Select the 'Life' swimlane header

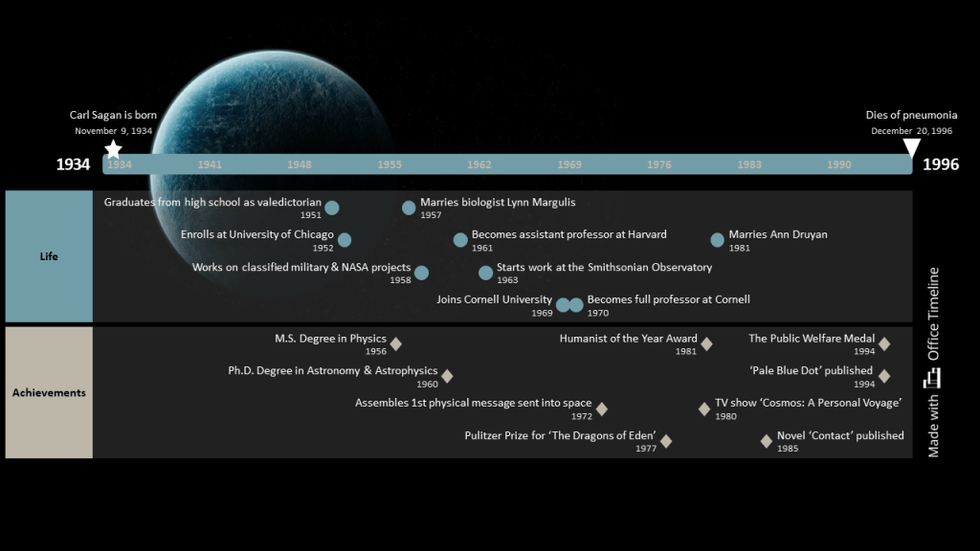tap(48, 255)
